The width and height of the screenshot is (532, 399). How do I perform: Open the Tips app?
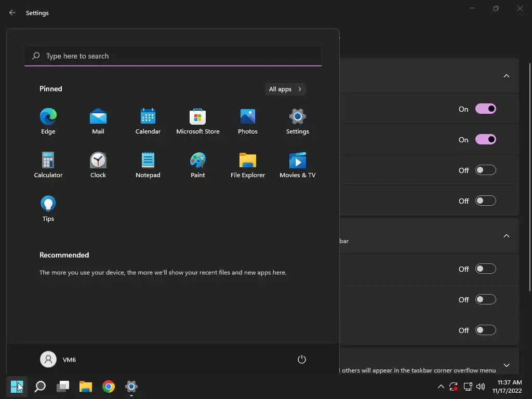(x=48, y=209)
